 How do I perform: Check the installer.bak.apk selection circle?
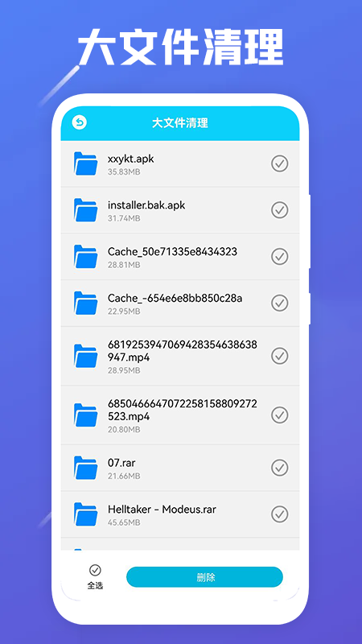[x=279, y=210]
